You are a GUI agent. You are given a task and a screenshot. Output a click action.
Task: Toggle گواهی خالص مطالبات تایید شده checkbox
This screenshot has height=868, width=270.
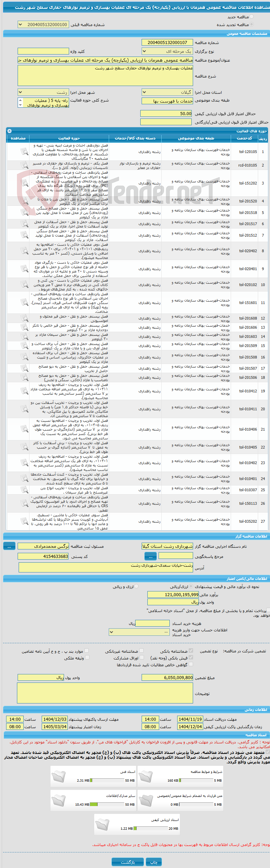(191, 664)
